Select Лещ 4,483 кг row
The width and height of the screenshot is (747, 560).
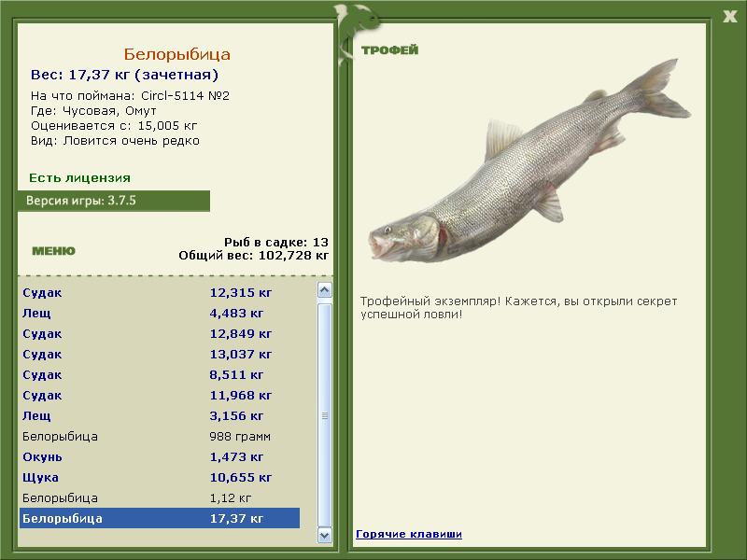(x=160, y=313)
